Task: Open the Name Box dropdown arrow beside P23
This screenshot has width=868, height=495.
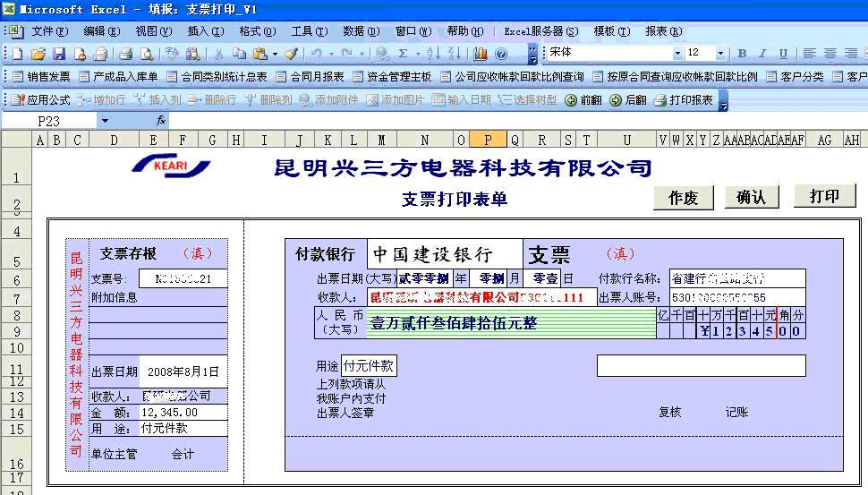Action: pyautogui.click(x=105, y=121)
